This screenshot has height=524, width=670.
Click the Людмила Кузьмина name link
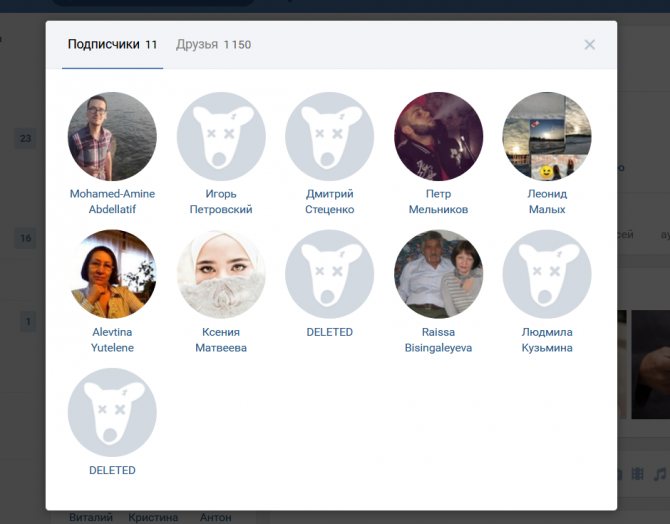(547, 340)
